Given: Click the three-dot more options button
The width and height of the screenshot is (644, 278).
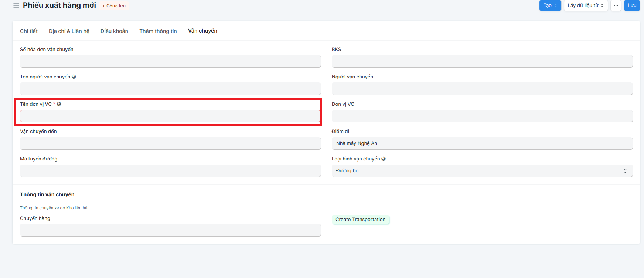Looking at the screenshot, I should (616, 6).
